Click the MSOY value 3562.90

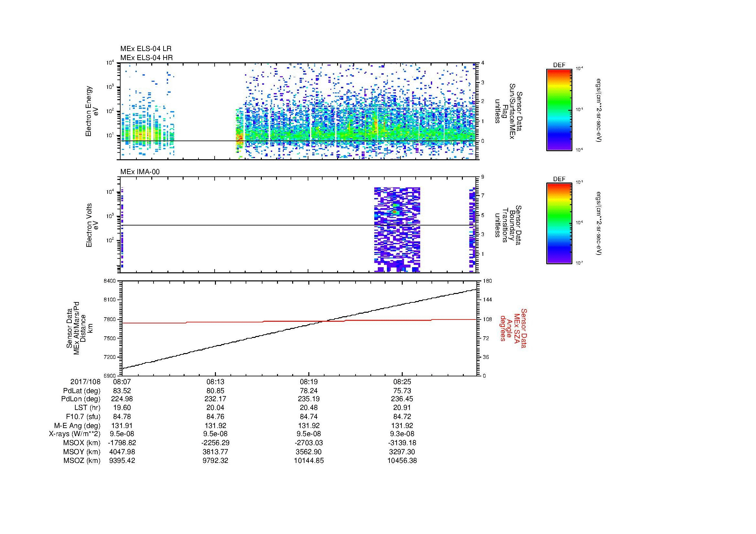[309, 452]
